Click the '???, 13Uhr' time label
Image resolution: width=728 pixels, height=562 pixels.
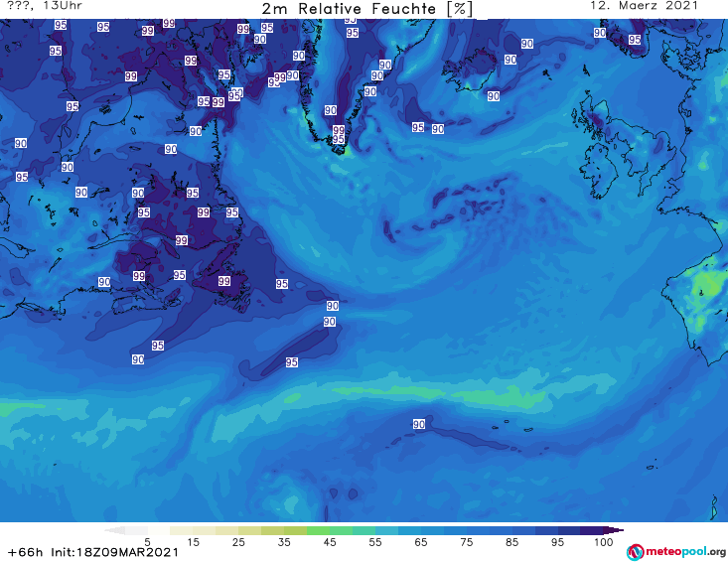(x=45, y=6)
